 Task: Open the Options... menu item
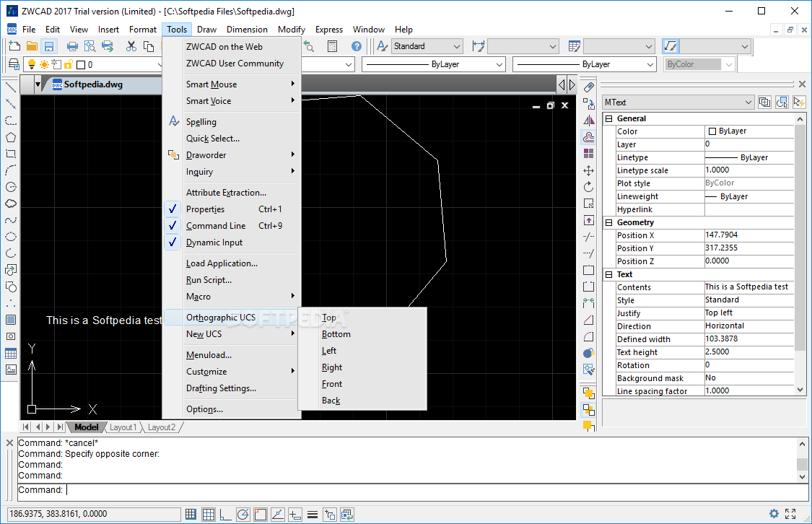point(232,409)
